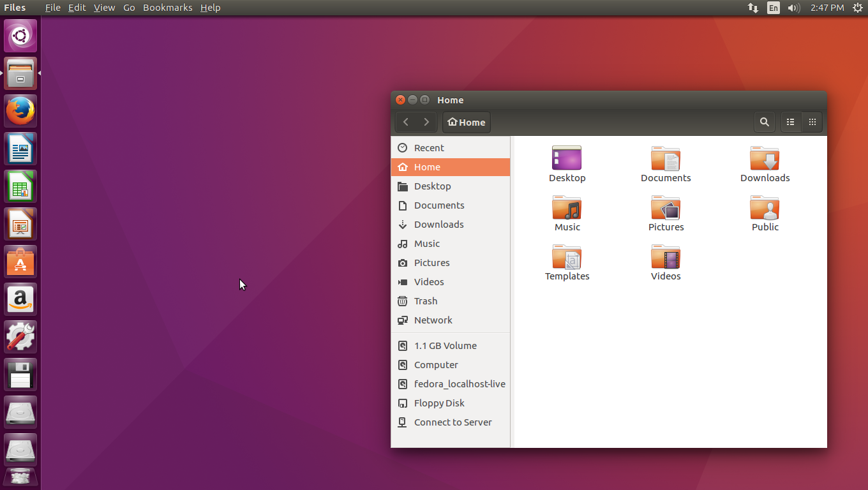Open the File menu
868x490 pixels.
point(53,8)
